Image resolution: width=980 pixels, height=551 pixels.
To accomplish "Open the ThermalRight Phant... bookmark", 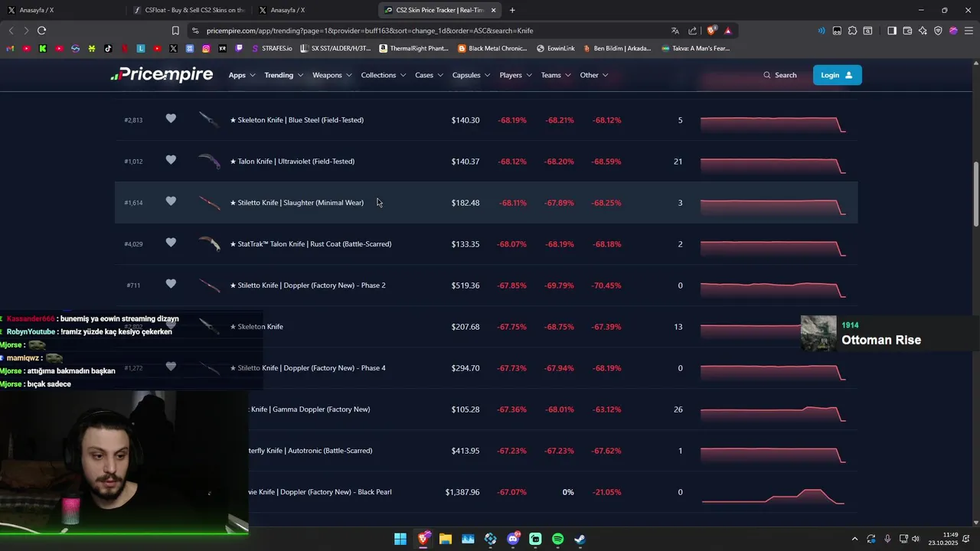I will coord(413,48).
